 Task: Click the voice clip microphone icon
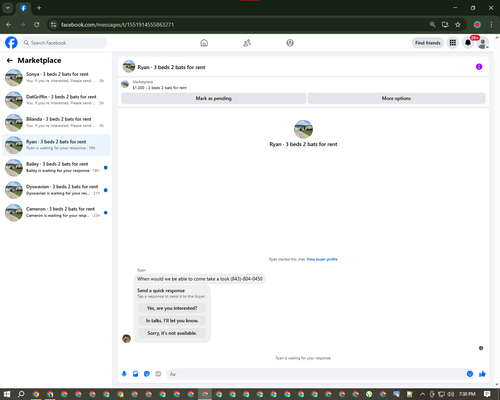click(x=124, y=374)
